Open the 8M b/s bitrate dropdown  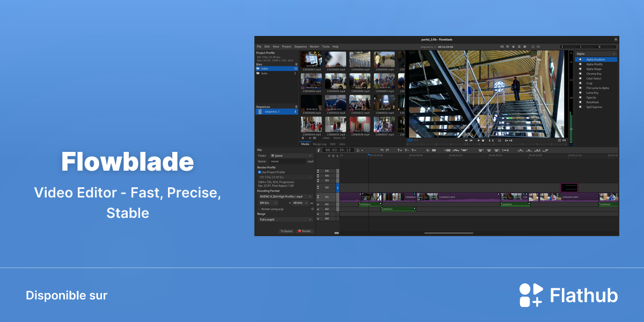coord(268,203)
